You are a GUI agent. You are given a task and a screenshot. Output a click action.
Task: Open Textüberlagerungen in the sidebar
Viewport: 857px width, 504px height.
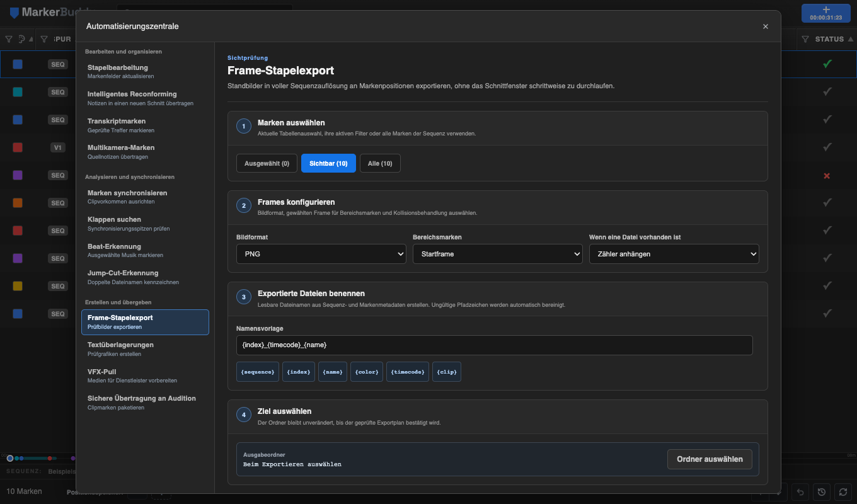(x=145, y=349)
